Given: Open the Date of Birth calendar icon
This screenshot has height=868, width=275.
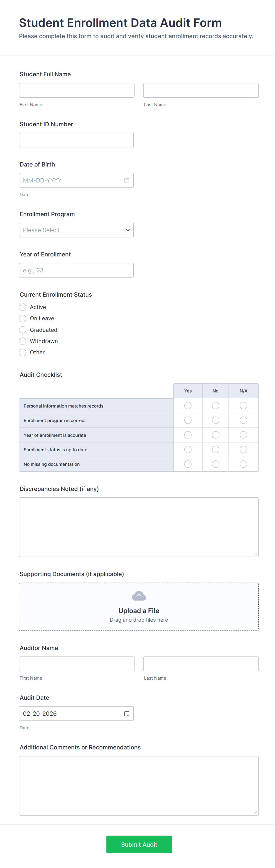Looking at the screenshot, I should click(127, 180).
